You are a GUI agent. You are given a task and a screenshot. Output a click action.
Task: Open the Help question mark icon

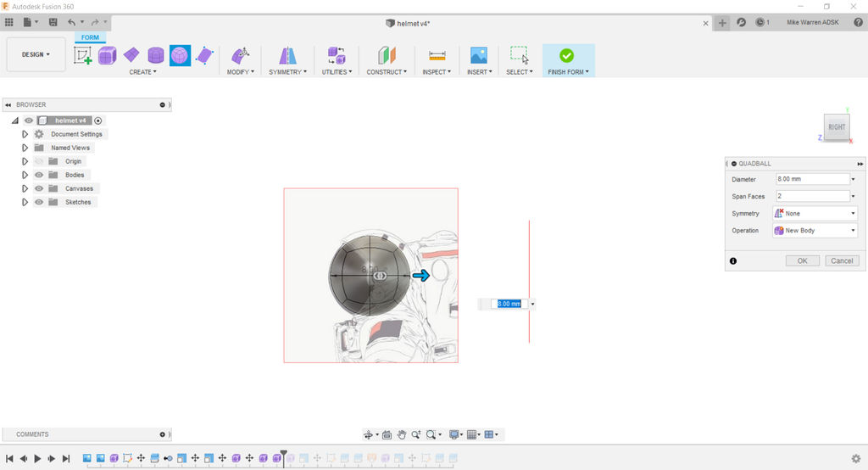[858, 22]
